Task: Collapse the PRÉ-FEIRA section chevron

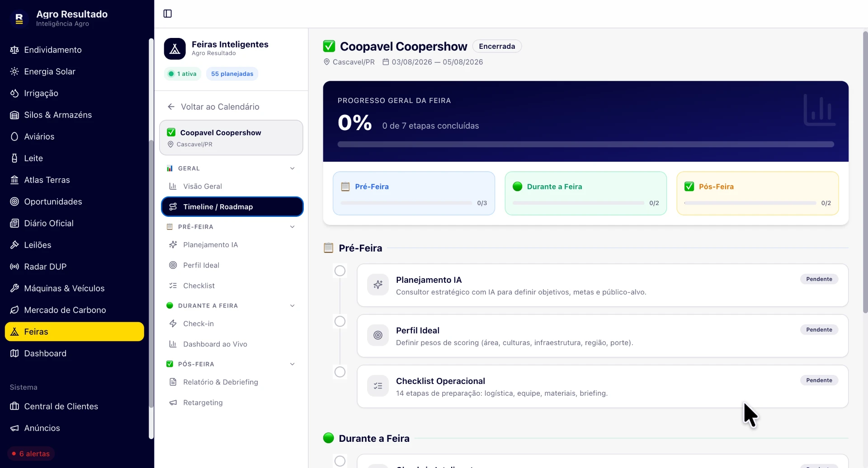Action: click(292, 227)
